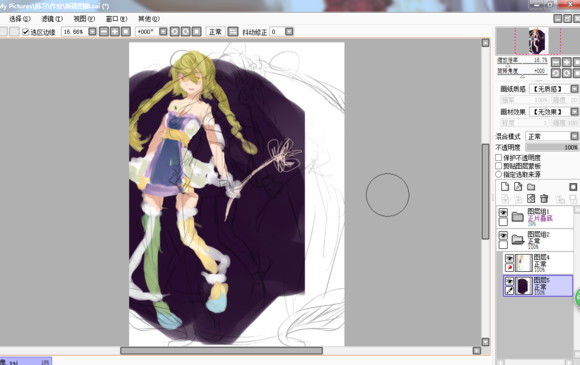Viewport: 580px width, 365px height.
Task: Uncheck the 选区边缘 checkbox
Action: tap(26, 32)
